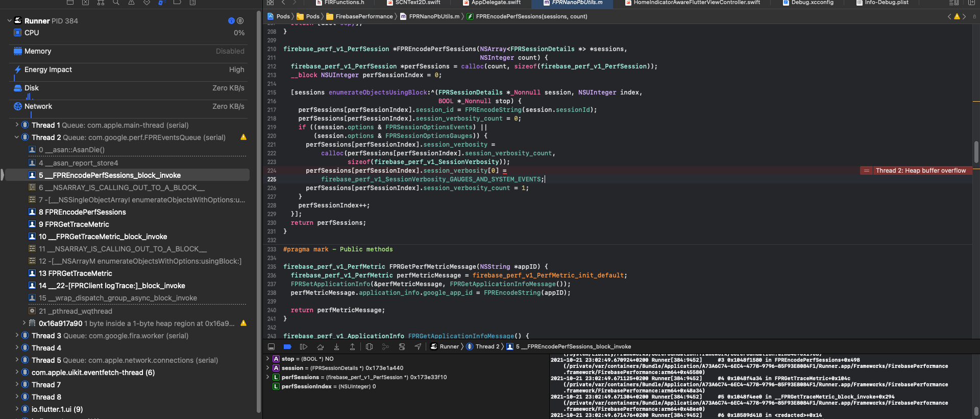Open the Source Control navigator icon
The width and height of the screenshot is (980, 419).
(85, 3)
